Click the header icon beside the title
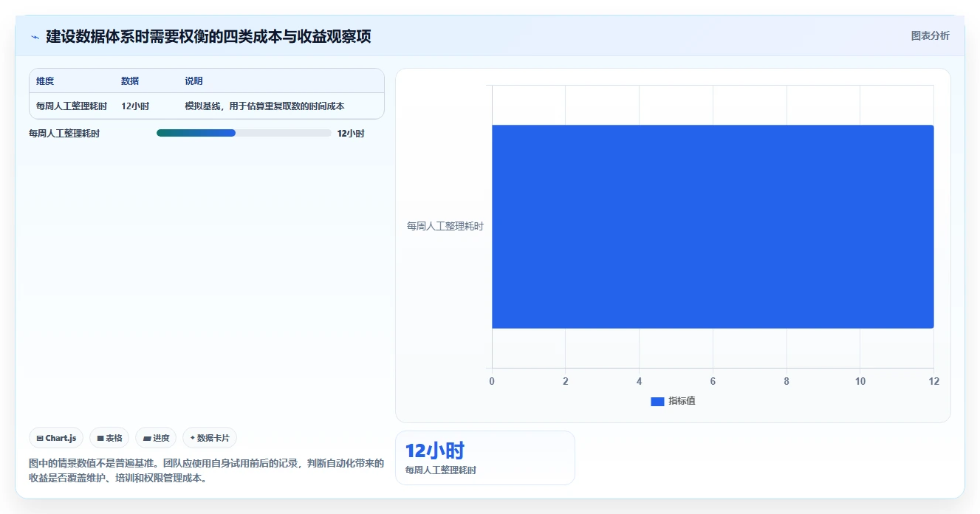The width and height of the screenshot is (980, 514). [x=35, y=37]
